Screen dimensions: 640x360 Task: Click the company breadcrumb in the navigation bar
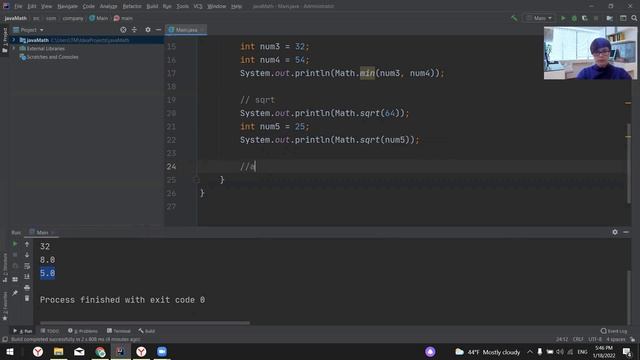73,18
